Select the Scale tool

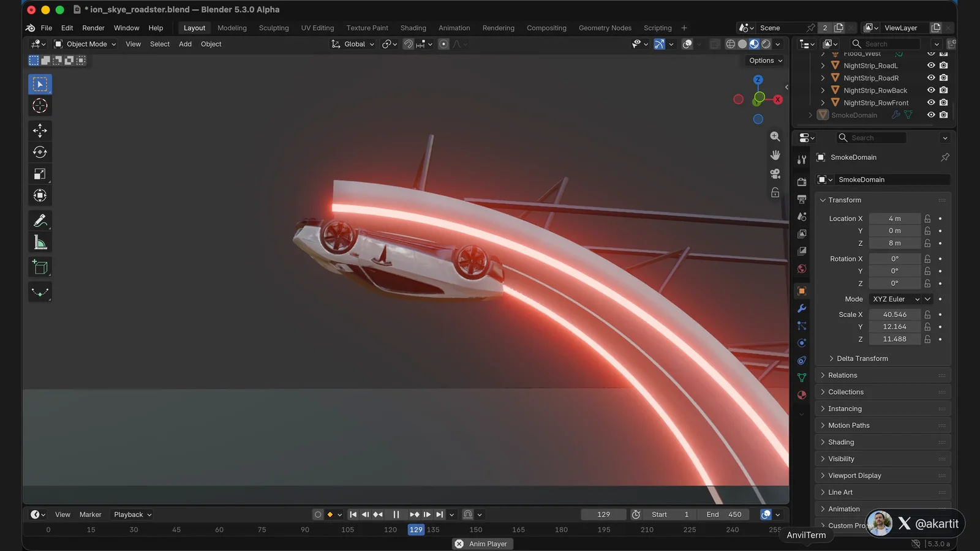click(40, 174)
